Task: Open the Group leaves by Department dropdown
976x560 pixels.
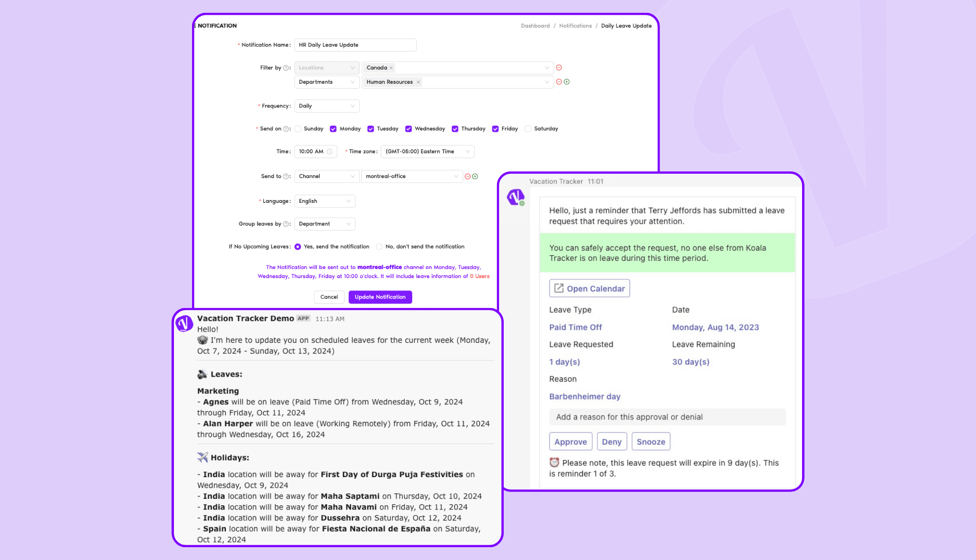Action: (325, 224)
